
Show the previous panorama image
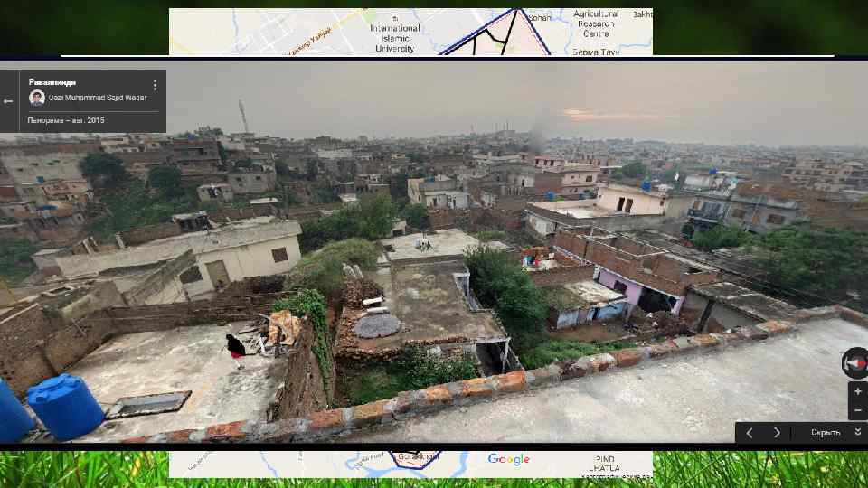click(749, 433)
